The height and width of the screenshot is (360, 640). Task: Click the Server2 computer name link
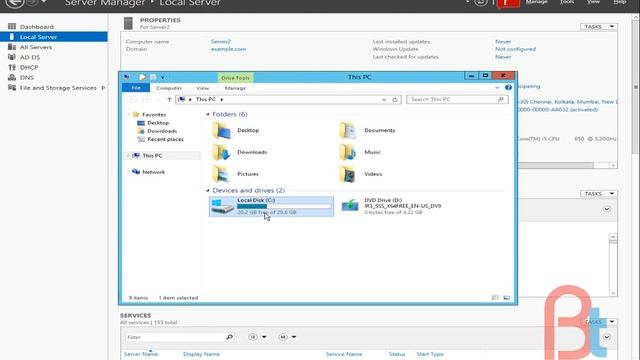pos(221,42)
